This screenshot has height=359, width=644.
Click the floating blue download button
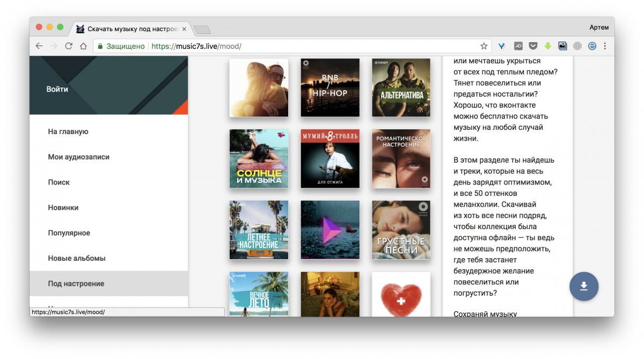[x=584, y=287]
